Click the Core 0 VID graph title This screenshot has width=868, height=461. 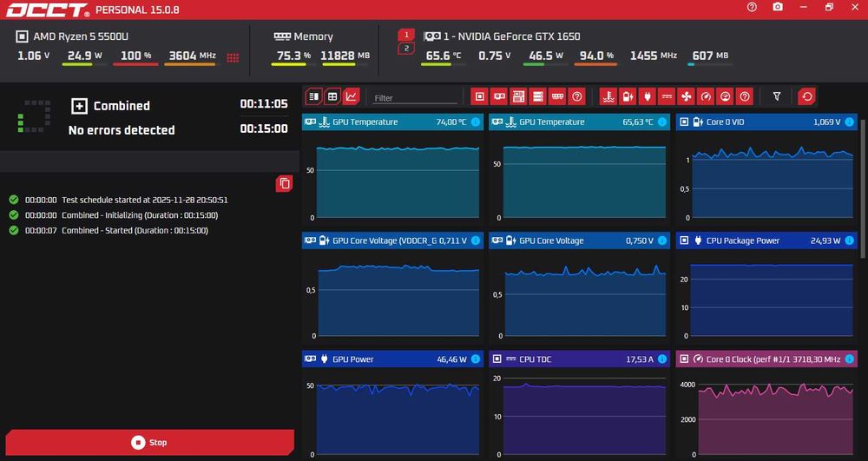tap(725, 122)
